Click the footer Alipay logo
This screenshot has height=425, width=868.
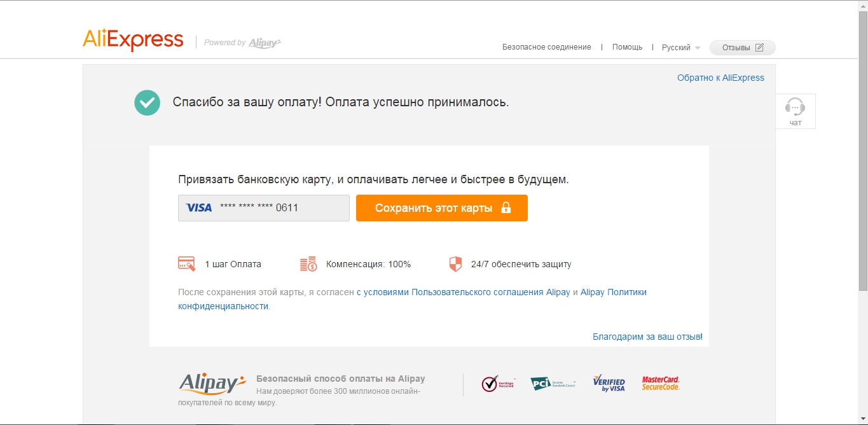[x=212, y=383]
